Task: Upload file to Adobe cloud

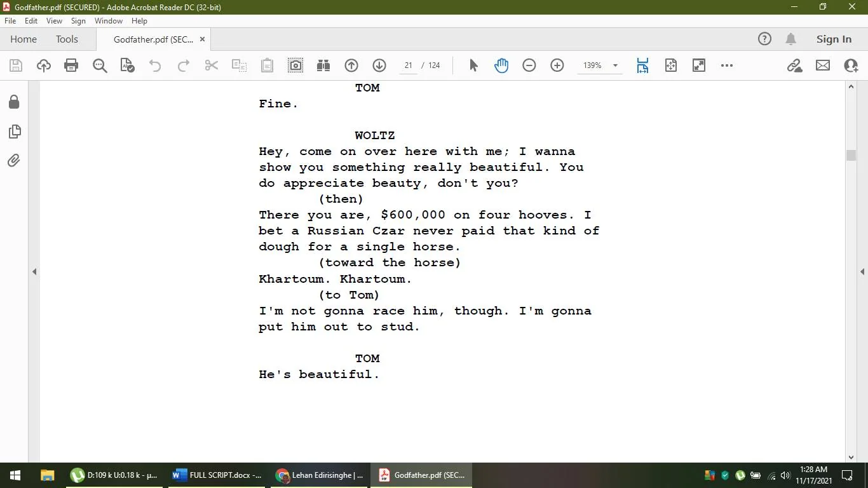Action: (44, 65)
